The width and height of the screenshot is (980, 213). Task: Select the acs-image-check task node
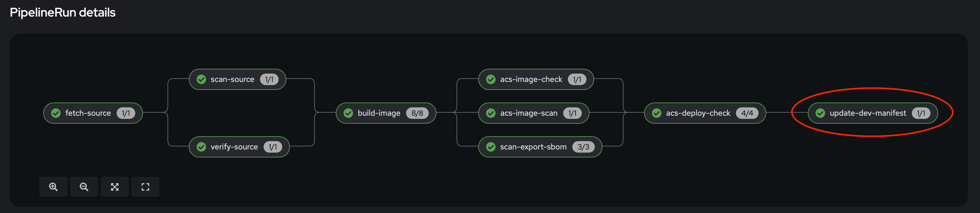[x=536, y=79]
